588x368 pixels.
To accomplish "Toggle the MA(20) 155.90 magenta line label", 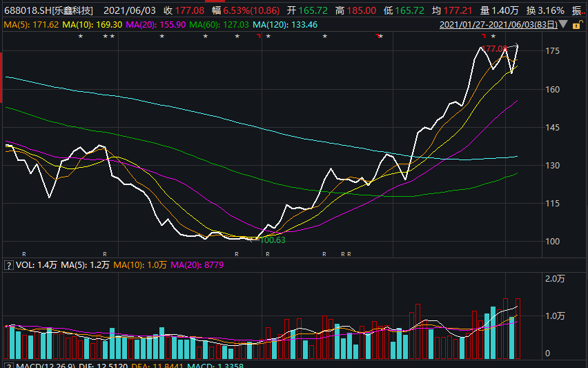I will pyautogui.click(x=155, y=25).
